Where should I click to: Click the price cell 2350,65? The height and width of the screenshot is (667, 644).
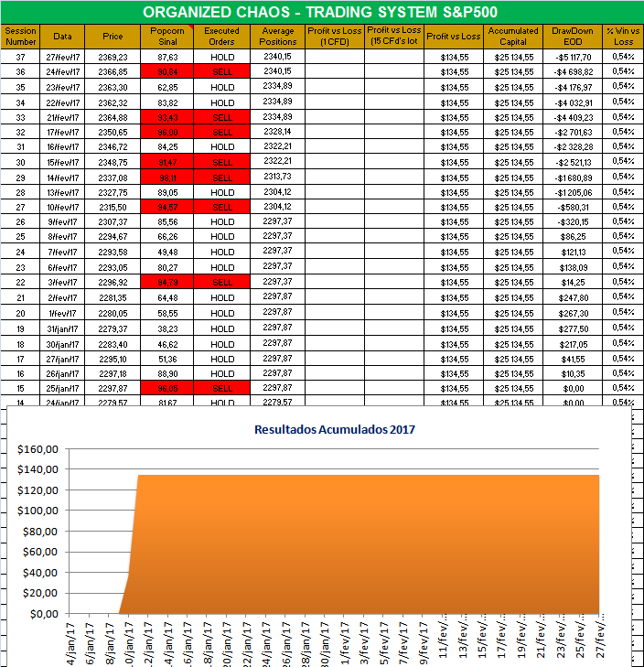pyautogui.click(x=113, y=133)
